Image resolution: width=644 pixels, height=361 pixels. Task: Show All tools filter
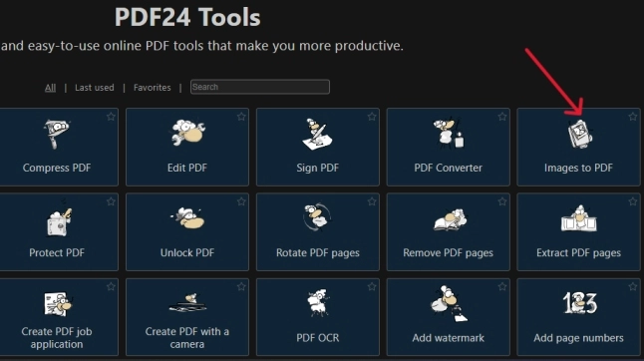(50, 88)
